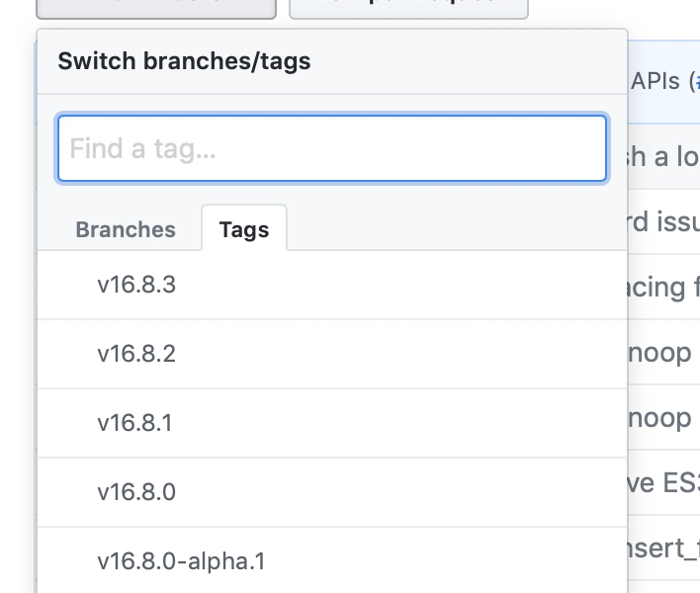Click the "Switch branches/tags" panel header
The width and height of the screenshot is (700, 593).
pyautogui.click(x=184, y=61)
